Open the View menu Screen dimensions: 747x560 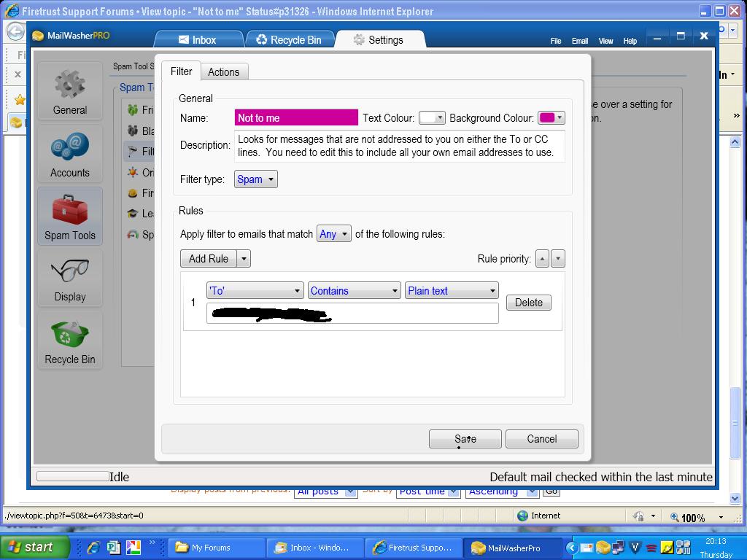coord(605,41)
